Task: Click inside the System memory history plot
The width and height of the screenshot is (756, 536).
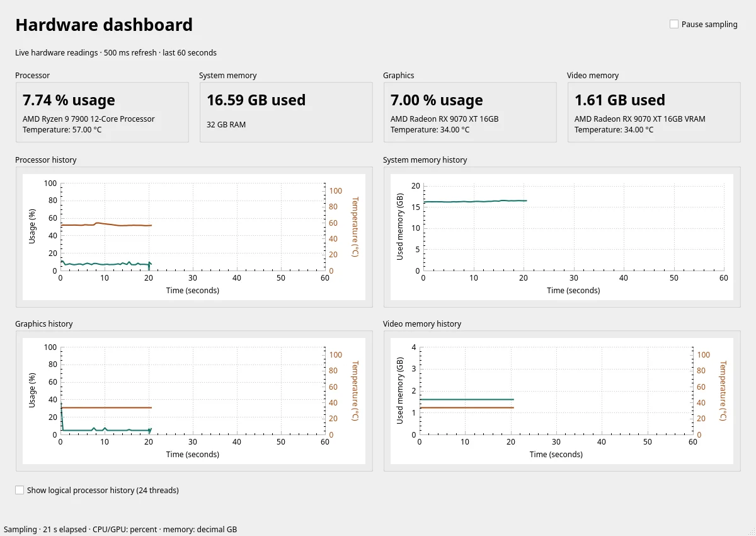Action: (573, 228)
